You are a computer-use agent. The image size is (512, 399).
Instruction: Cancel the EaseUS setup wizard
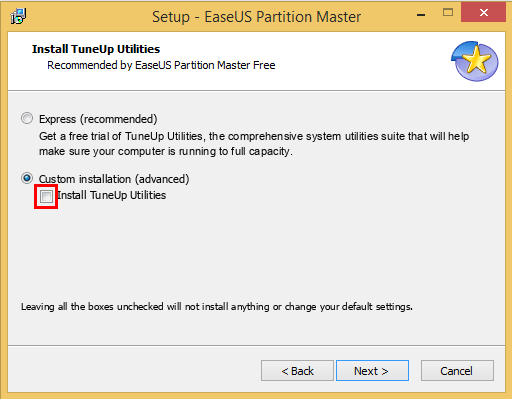[x=457, y=370]
